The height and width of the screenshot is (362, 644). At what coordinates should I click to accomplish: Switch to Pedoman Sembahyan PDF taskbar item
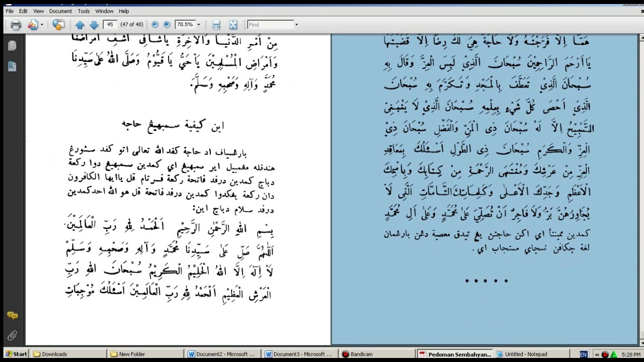click(x=455, y=354)
